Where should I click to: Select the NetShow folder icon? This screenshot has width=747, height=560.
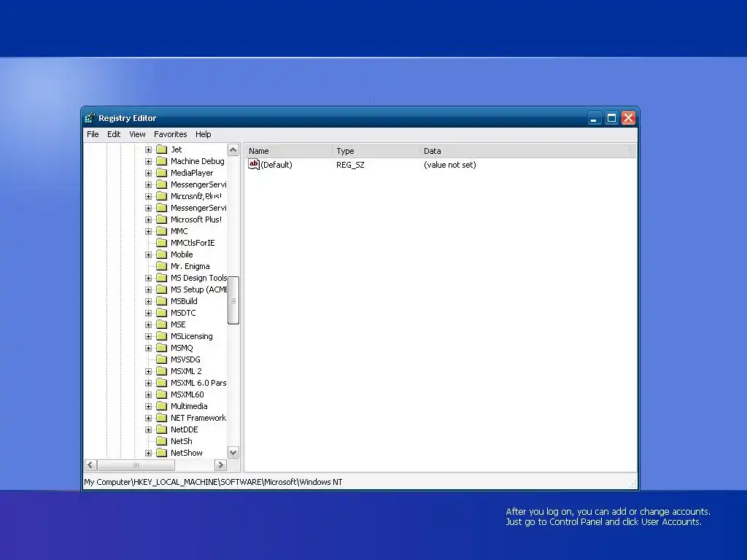click(x=162, y=453)
